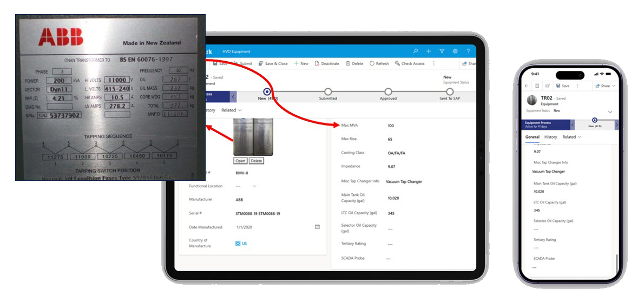
Task: Click the plus quick-create icon in tablet header
Action: pos(429,51)
